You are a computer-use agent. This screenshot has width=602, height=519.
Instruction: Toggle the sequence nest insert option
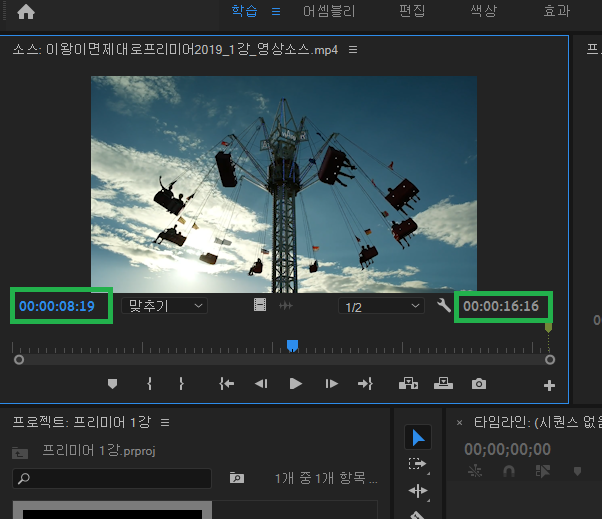pyautogui.click(x=475, y=471)
